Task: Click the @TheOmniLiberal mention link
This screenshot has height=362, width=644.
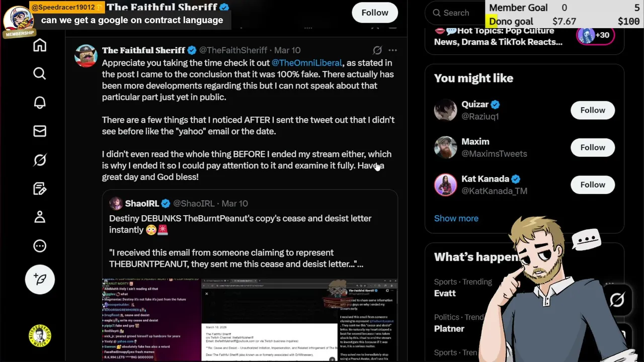Action: point(307,63)
